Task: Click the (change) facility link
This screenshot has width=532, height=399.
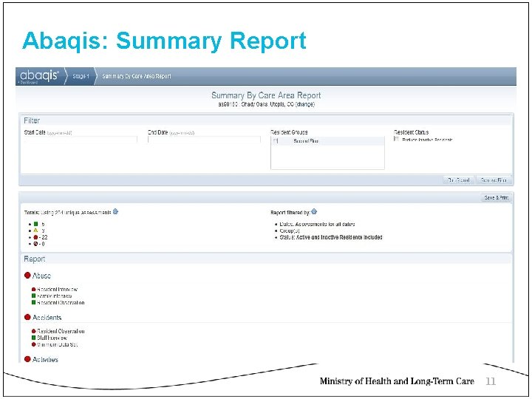Action: point(305,104)
